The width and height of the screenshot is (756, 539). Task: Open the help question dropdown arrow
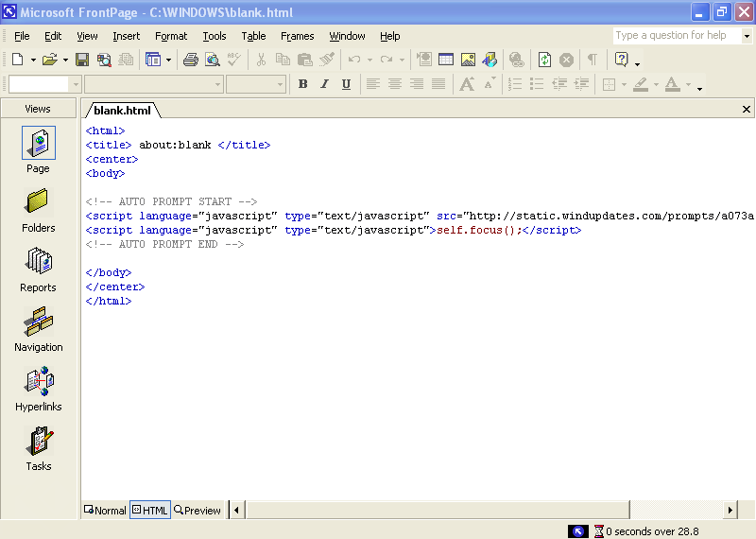(747, 36)
